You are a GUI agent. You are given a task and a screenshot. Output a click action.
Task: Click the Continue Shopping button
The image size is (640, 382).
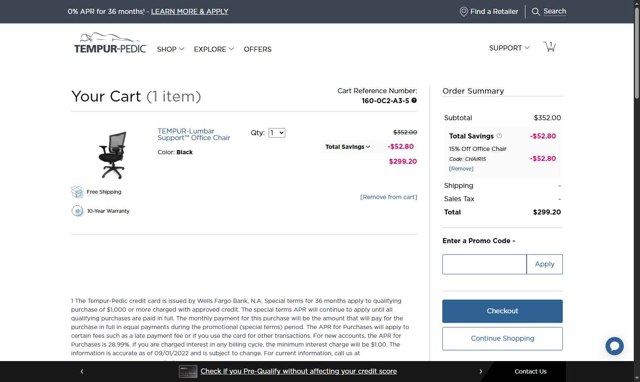[502, 338]
